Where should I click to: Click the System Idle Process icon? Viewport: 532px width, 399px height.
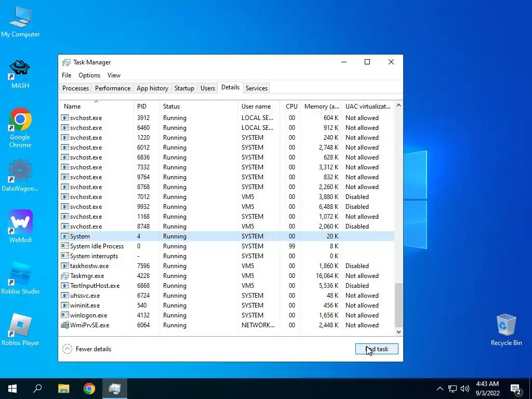coord(65,246)
